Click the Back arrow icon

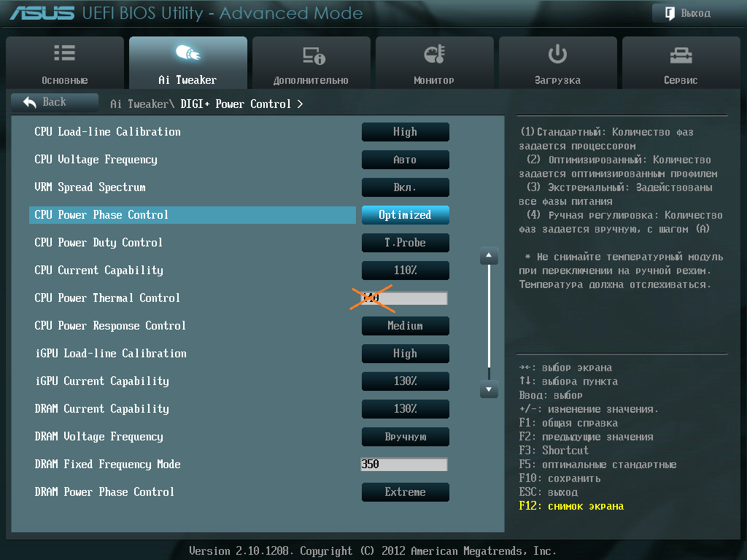30,102
